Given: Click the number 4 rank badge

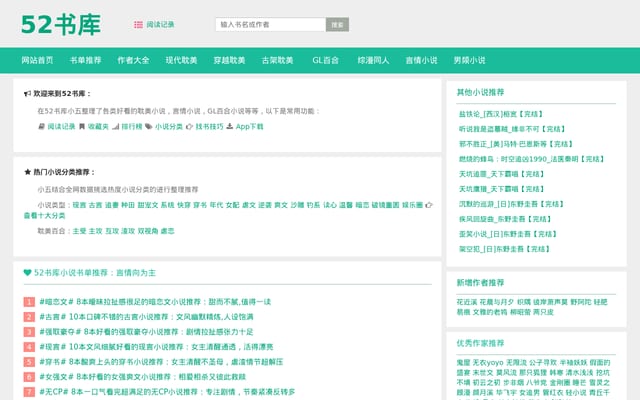Looking at the screenshot, I should tap(29, 347).
